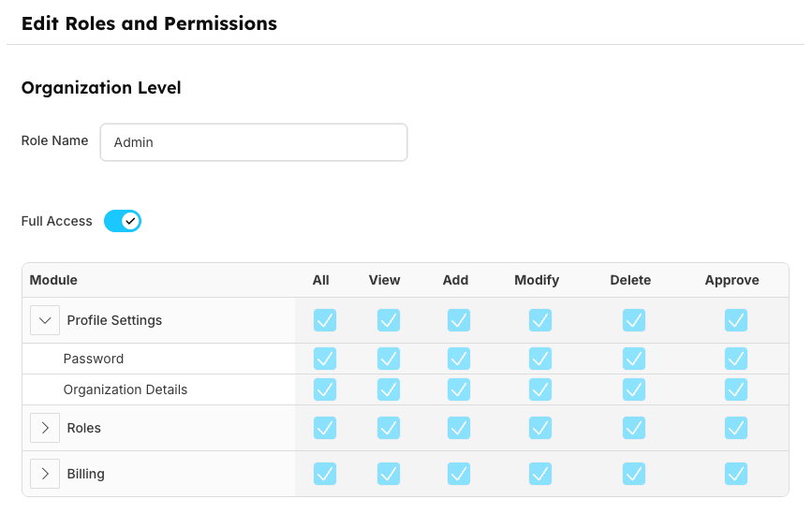The width and height of the screenshot is (812, 514).
Task: Click the Role Name input field
Action: point(253,142)
